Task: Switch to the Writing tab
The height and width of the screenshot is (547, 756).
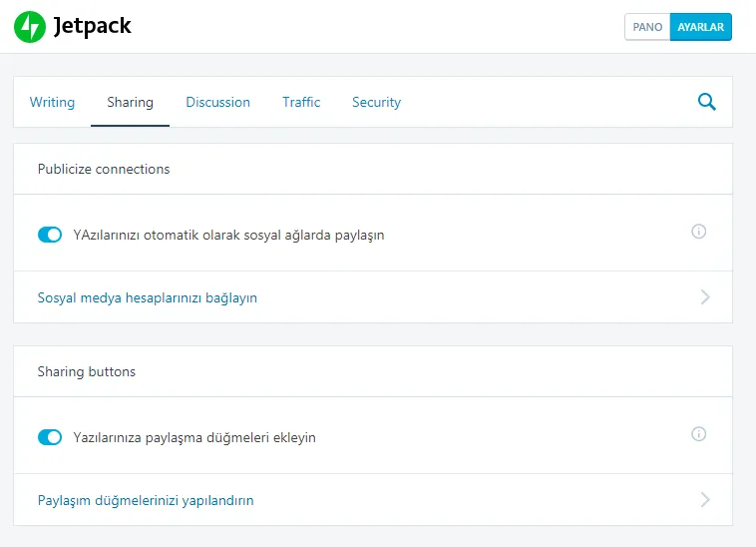Action: click(x=52, y=102)
